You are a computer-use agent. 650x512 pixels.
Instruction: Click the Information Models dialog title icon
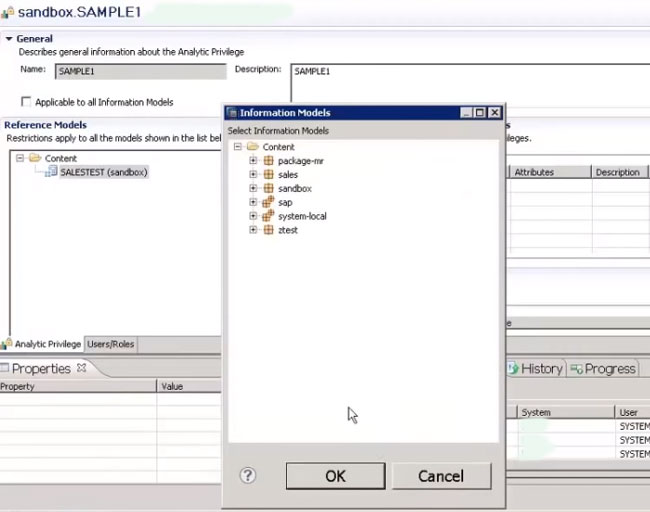tap(232, 113)
